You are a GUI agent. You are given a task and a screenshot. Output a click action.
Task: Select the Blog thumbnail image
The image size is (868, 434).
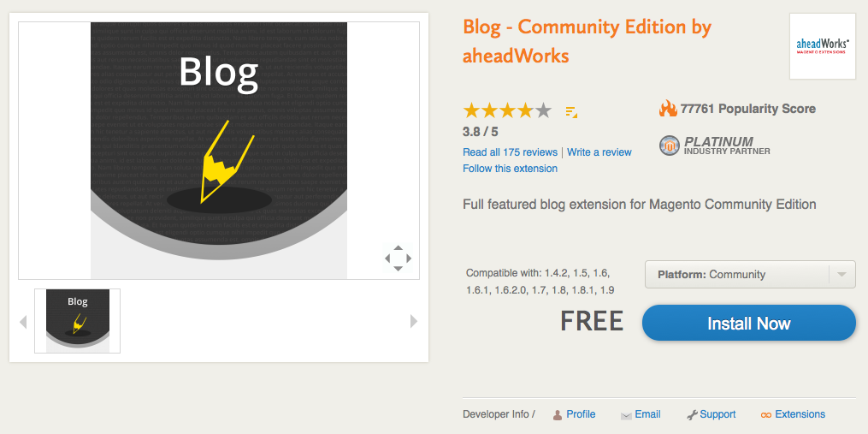tap(78, 321)
